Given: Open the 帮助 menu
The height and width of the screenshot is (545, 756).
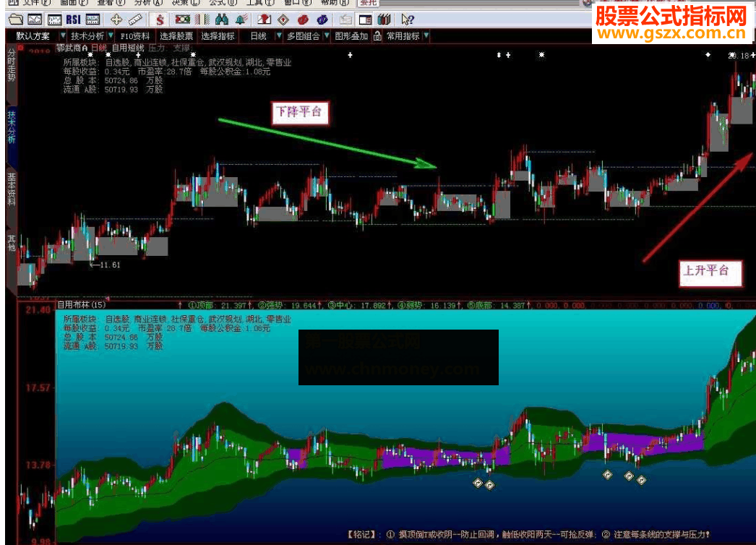Looking at the screenshot, I should (x=335, y=2).
